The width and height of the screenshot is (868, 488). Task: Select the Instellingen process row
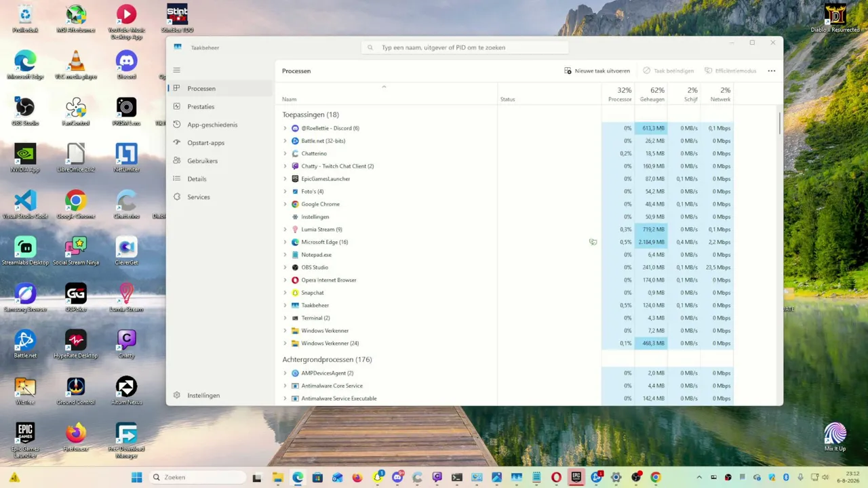click(x=506, y=217)
